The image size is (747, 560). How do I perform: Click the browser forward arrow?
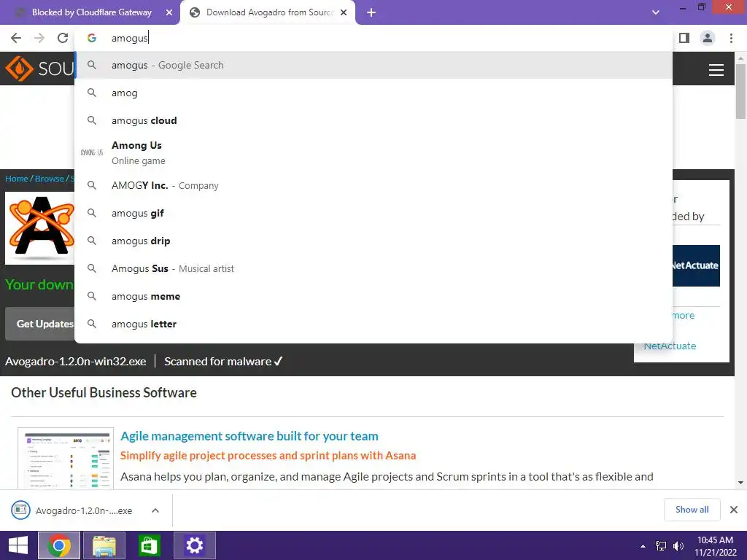[x=39, y=38]
